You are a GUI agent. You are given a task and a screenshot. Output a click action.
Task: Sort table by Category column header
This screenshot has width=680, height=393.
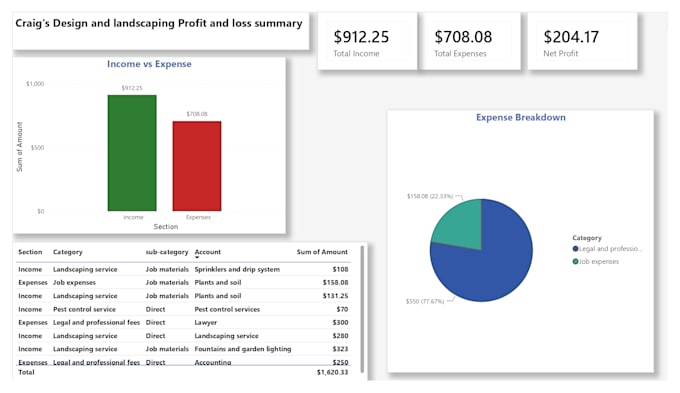(x=68, y=252)
